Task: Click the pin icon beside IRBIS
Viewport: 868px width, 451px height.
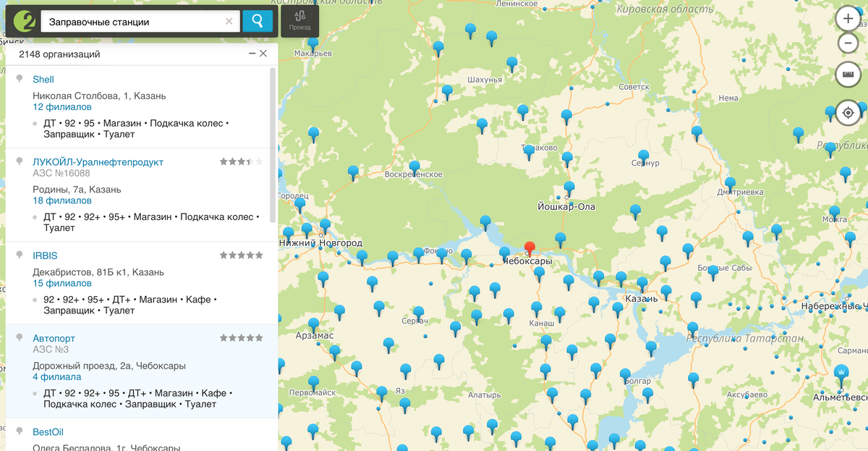Action: click(x=19, y=256)
